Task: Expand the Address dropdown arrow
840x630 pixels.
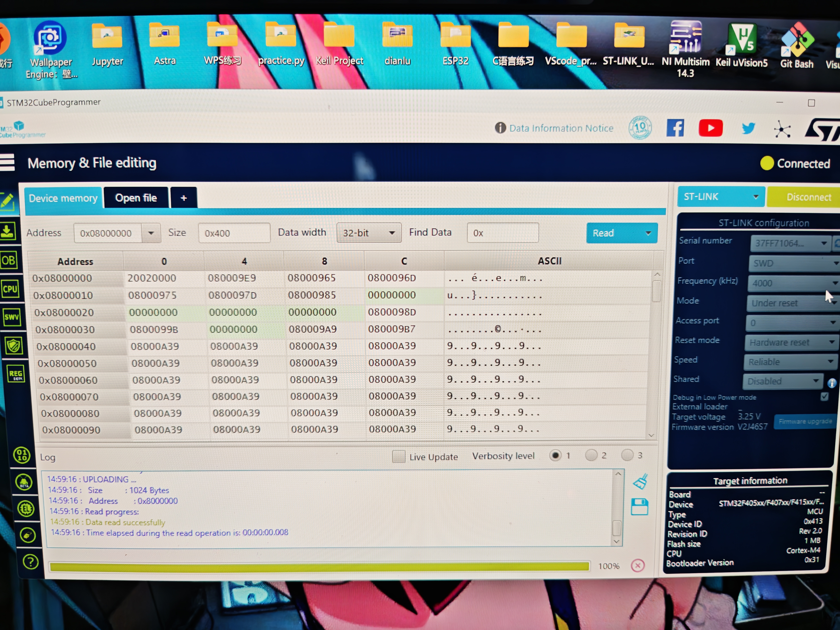Action: pyautogui.click(x=151, y=233)
